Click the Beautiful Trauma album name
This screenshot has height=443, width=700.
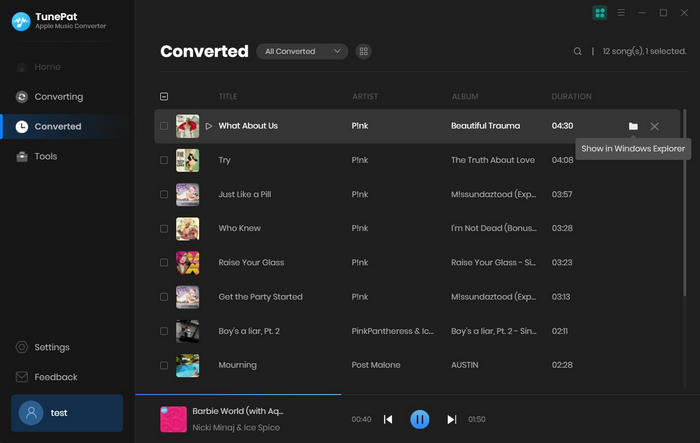(486, 126)
